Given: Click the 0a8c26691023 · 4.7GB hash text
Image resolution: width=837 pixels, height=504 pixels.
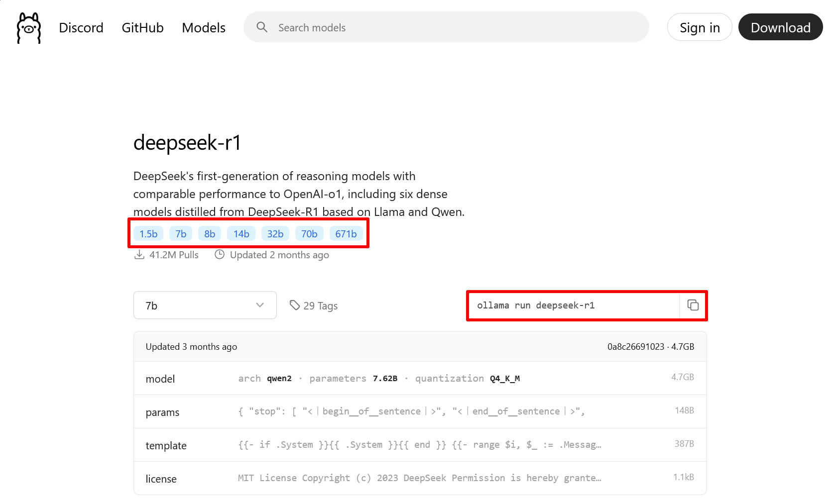Looking at the screenshot, I should pos(650,346).
